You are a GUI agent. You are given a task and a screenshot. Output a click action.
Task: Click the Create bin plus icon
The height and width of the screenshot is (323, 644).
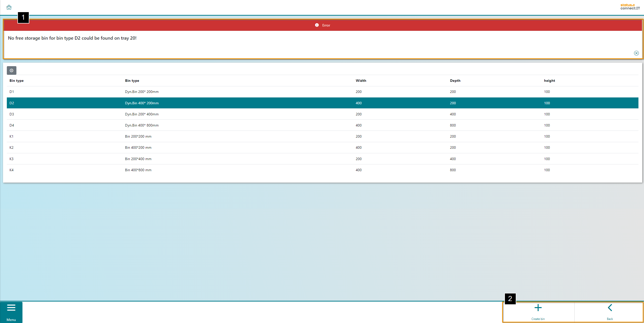(x=538, y=308)
